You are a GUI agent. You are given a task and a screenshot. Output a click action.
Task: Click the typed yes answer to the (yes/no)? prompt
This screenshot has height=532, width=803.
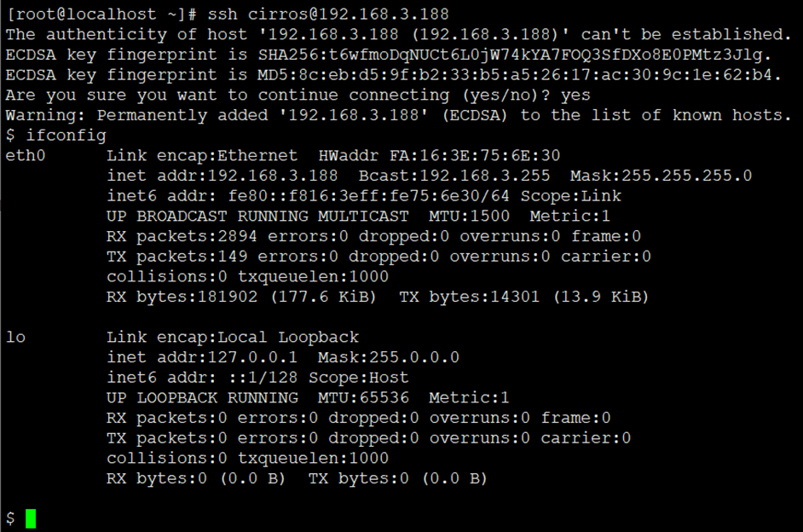(x=575, y=95)
